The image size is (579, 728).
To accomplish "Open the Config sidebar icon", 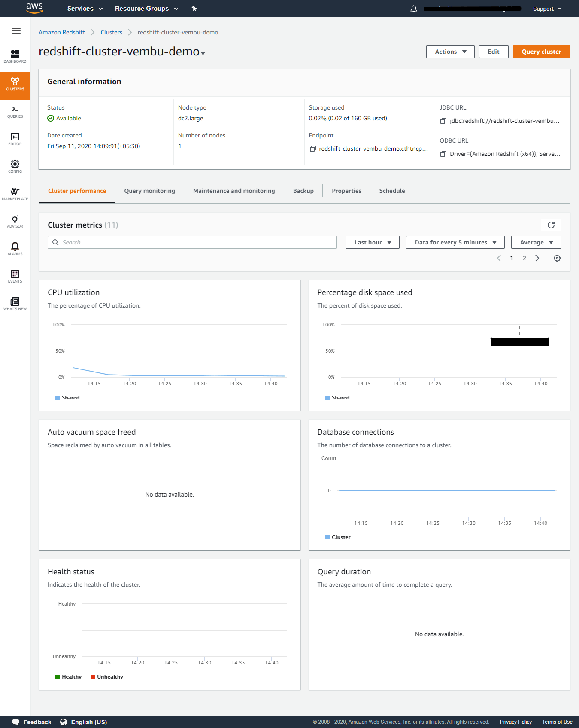I will click(15, 167).
